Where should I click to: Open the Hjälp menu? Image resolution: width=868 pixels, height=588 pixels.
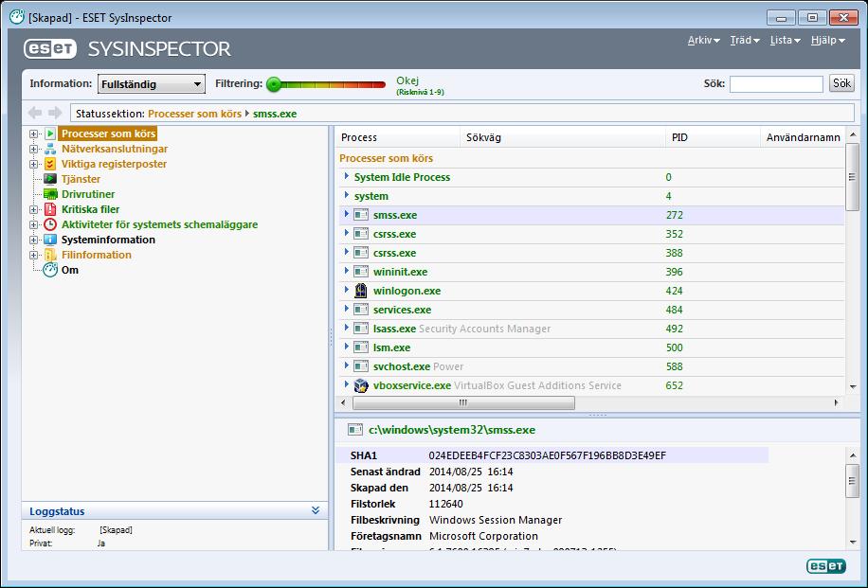(827, 41)
